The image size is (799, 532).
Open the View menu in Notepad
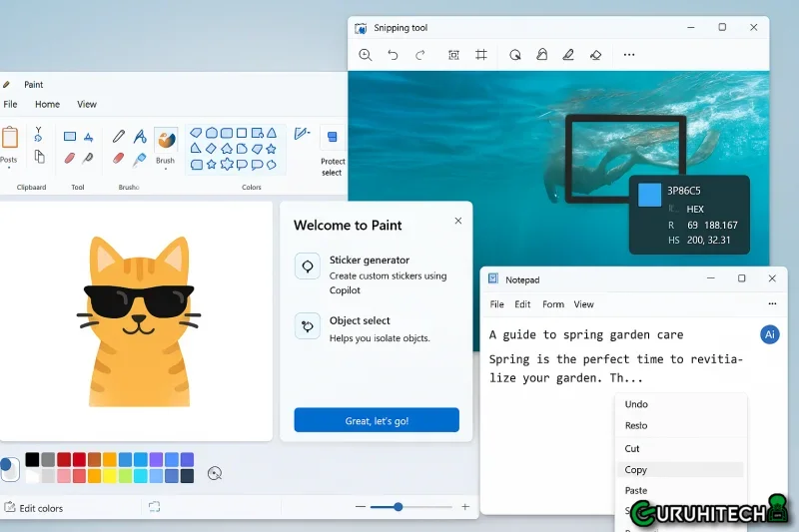click(x=583, y=304)
